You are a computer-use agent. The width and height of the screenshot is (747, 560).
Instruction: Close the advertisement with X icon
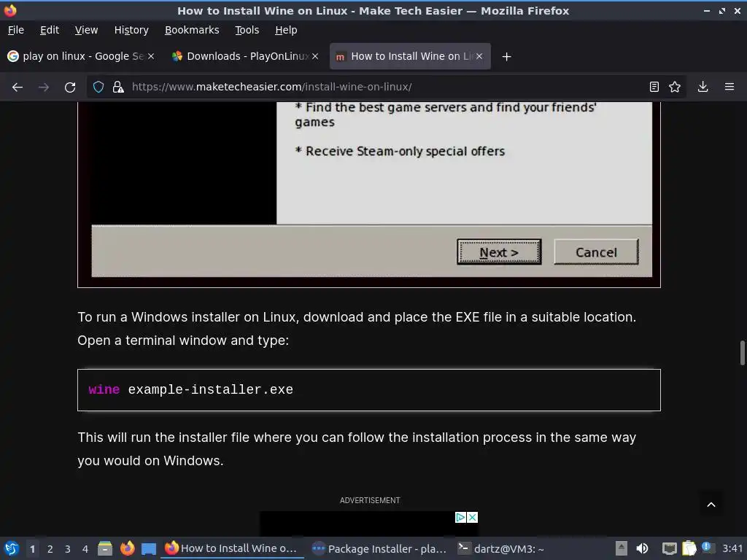[472, 517]
